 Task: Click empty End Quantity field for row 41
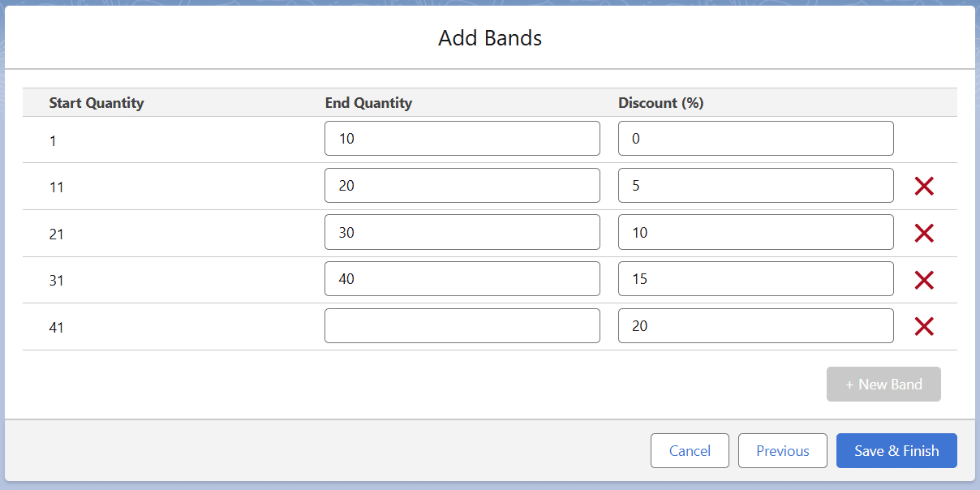coord(462,326)
